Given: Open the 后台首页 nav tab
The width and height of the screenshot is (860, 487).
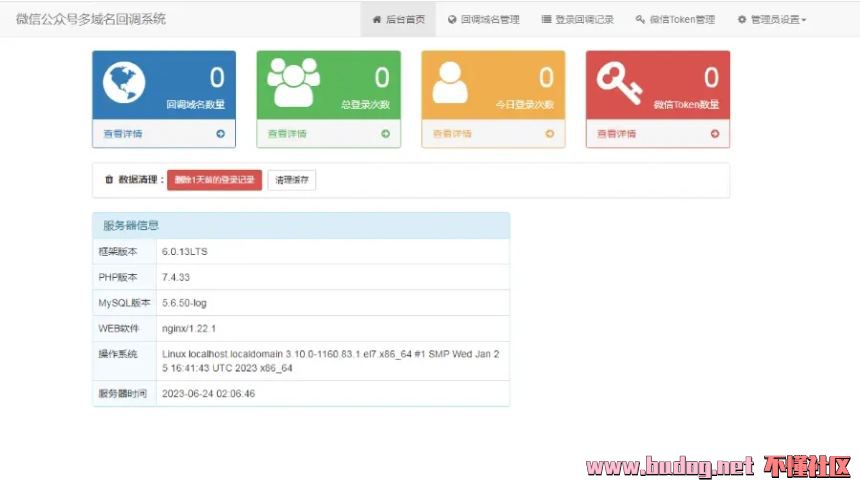Looking at the screenshot, I should (x=398, y=19).
